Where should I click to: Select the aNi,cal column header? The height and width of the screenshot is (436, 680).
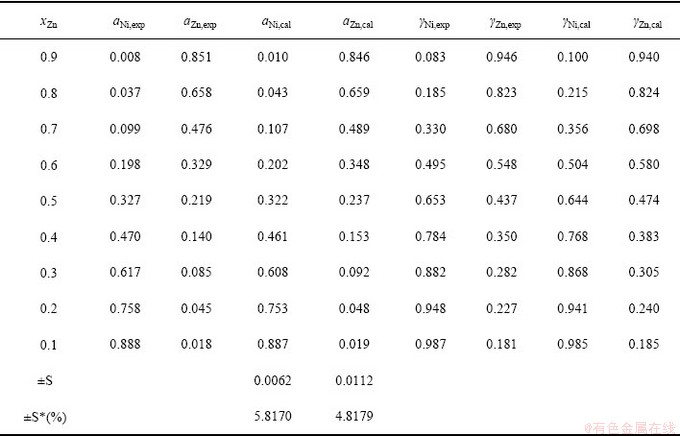pyautogui.click(x=276, y=22)
